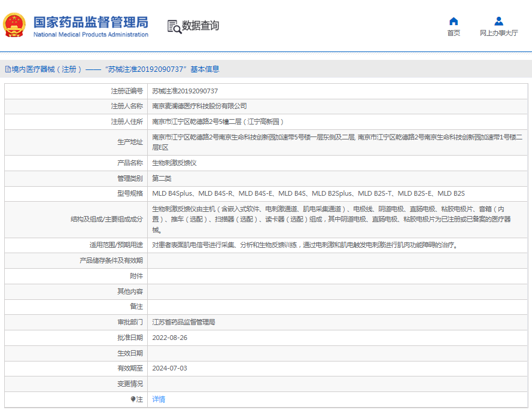Click the 数据查询 text label

click(200, 26)
